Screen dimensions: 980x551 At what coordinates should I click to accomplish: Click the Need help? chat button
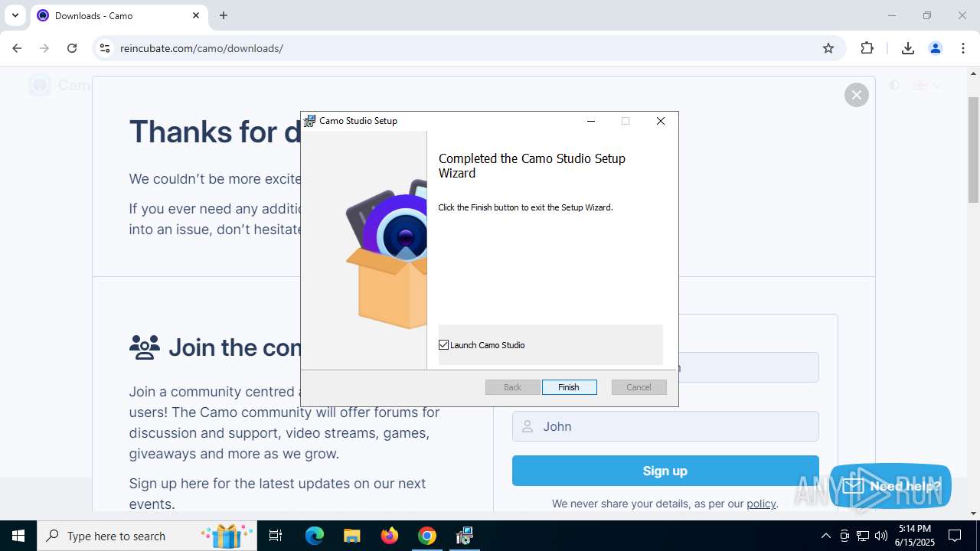pyautogui.click(x=890, y=486)
